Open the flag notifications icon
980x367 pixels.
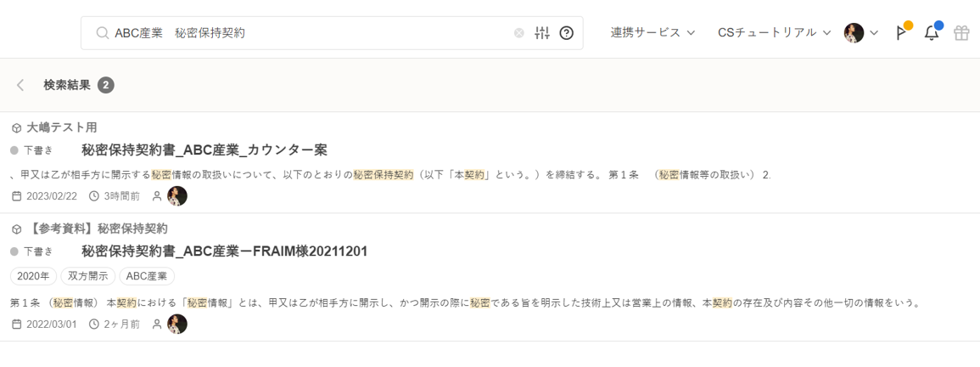[x=901, y=33]
